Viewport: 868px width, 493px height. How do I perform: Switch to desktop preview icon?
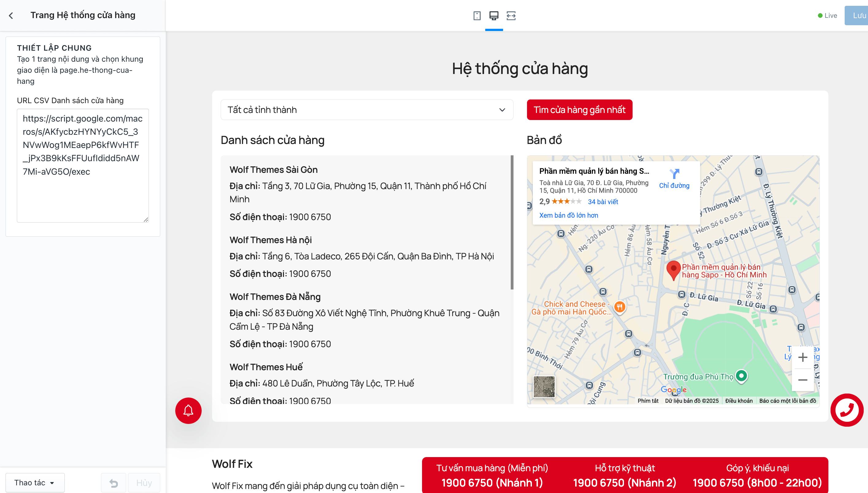click(x=494, y=16)
